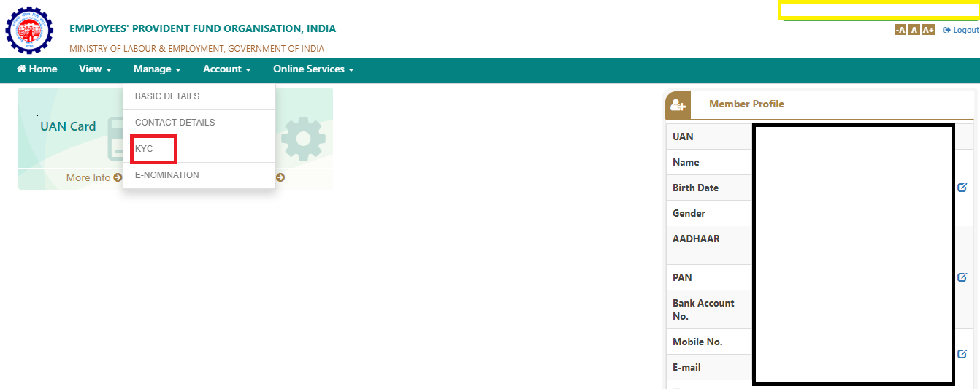Click the Member Profile user icon
980x389 pixels.
[x=678, y=105]
